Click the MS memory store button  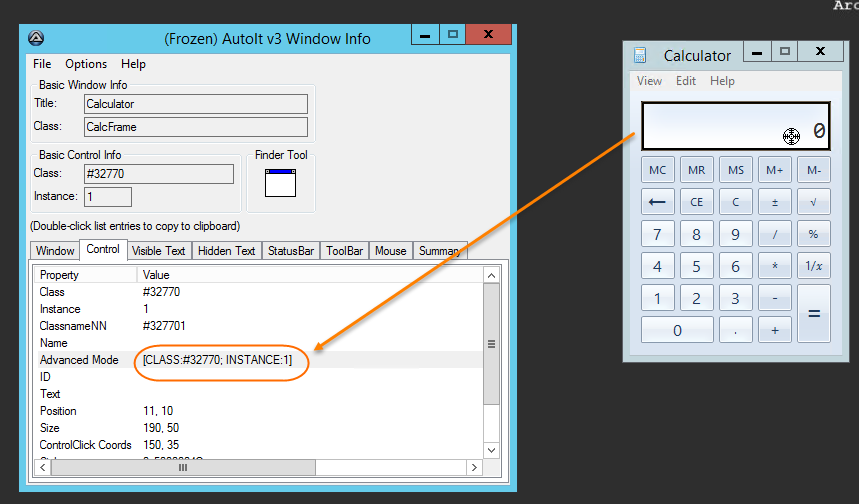736,170
